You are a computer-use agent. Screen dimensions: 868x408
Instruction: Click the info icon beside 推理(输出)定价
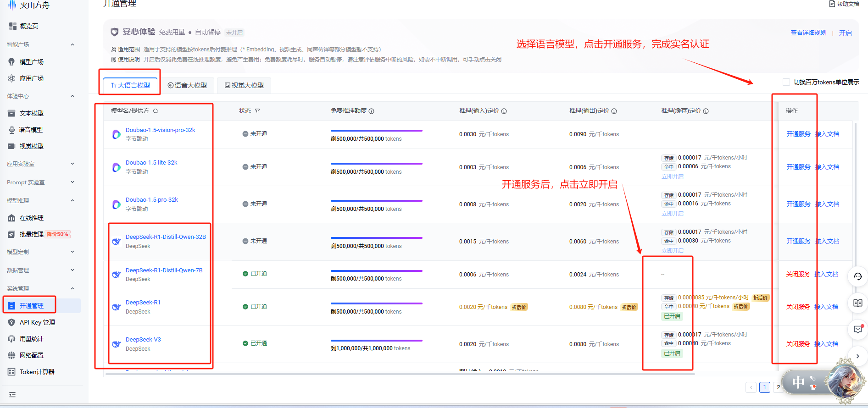[614, 111]
